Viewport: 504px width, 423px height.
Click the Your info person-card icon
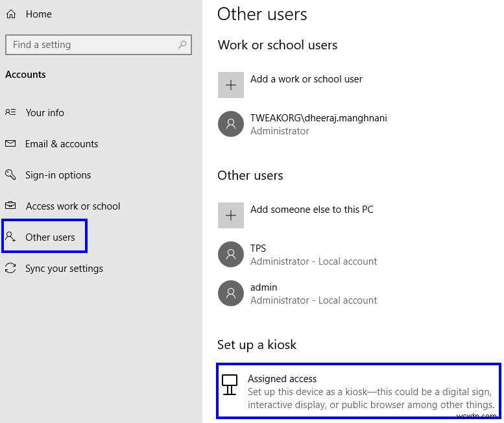click(10, 112)
